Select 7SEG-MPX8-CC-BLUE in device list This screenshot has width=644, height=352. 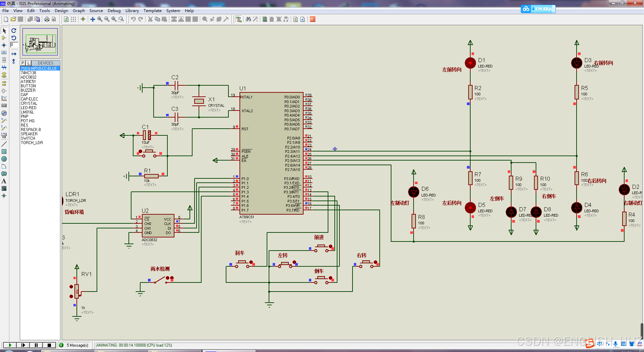pos(40,68)
